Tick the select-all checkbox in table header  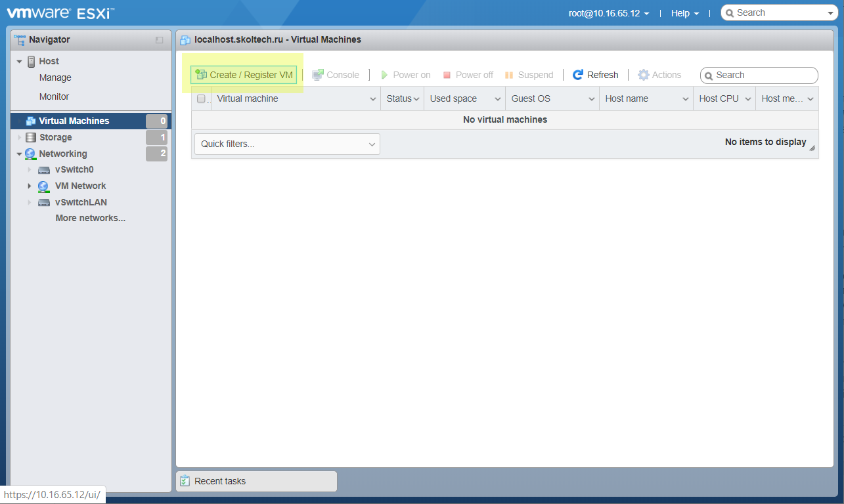(201, 98)
